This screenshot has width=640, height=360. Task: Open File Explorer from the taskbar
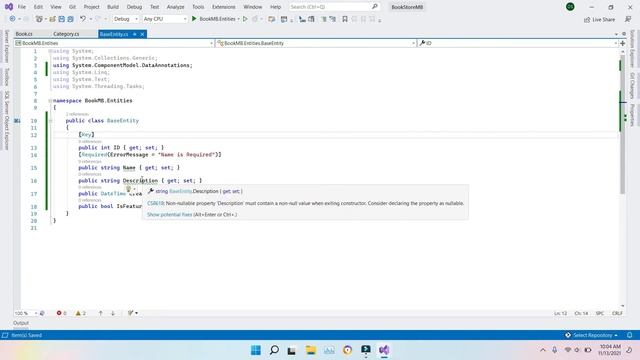point(311,350)
